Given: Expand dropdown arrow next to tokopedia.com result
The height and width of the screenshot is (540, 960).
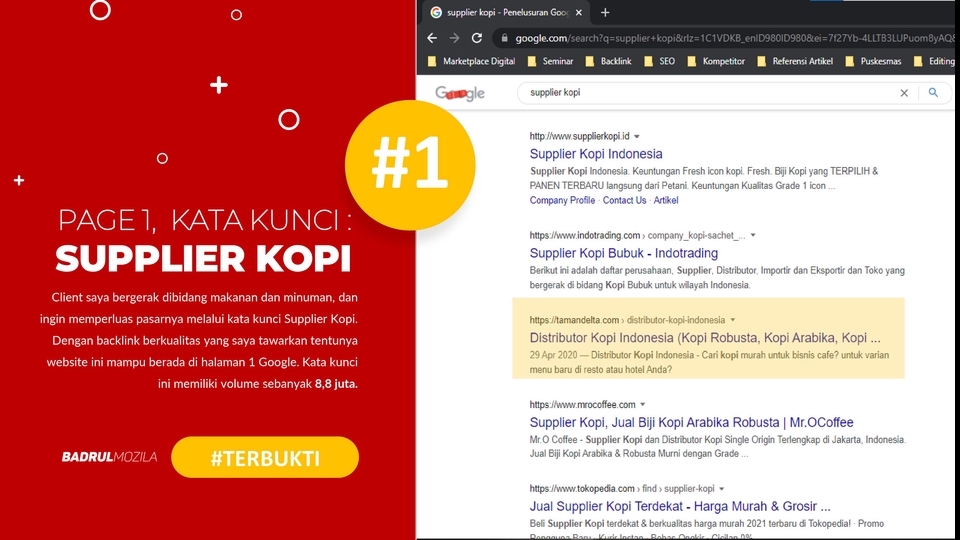Looking at the screenshot, I should coord(721,489).
